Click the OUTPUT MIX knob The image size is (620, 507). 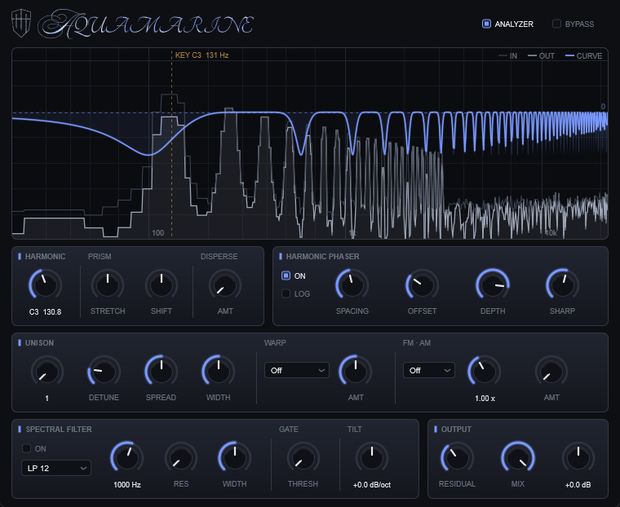coord(518,458)
